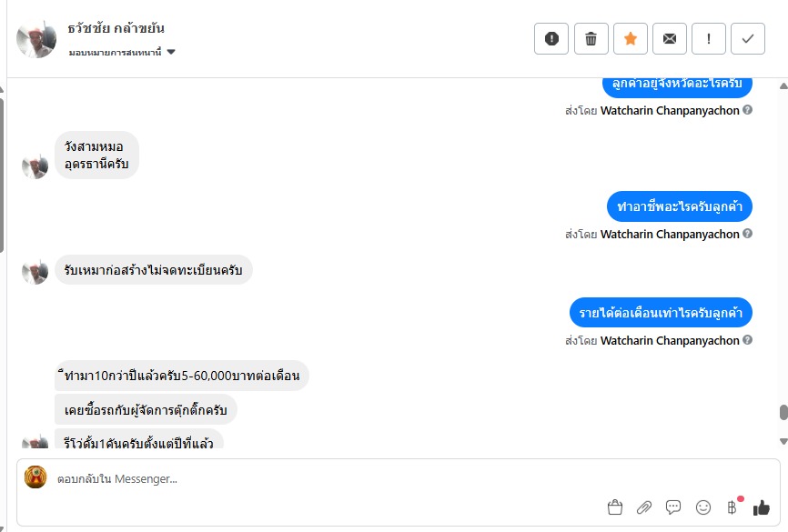The height and width of the screenshot is (532, 788).
Task: Delete conversation with trash icon
Action: click(x=591, y=38)
